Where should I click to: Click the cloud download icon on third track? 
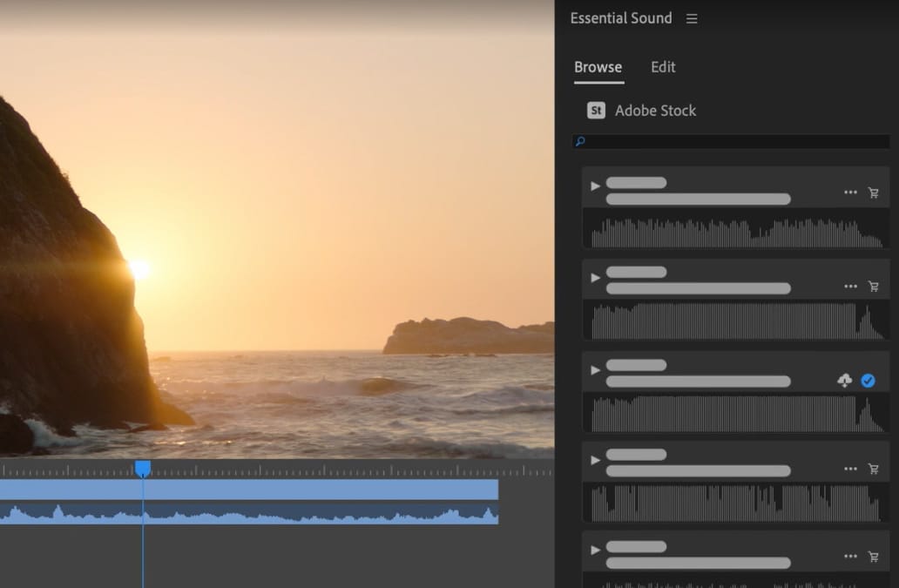click(x=844, y=381)
